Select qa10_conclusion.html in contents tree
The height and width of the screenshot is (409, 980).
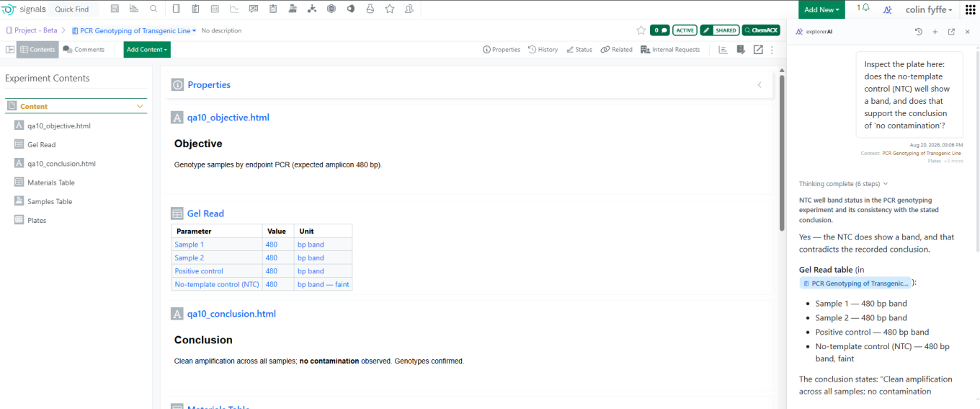pyautogui.click(x=61, y=164)
